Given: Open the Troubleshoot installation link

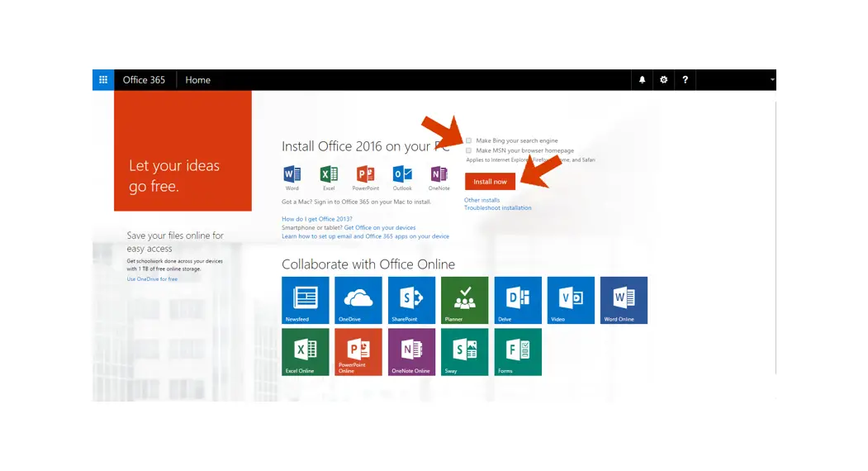Looking at the screenshot, I should [498, 207].
